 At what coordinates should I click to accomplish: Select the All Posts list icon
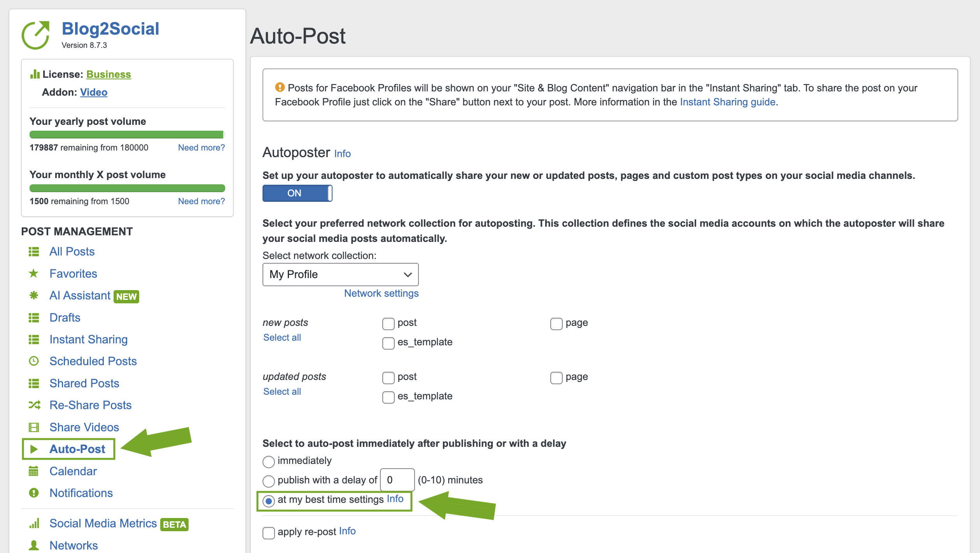[34, 252]
